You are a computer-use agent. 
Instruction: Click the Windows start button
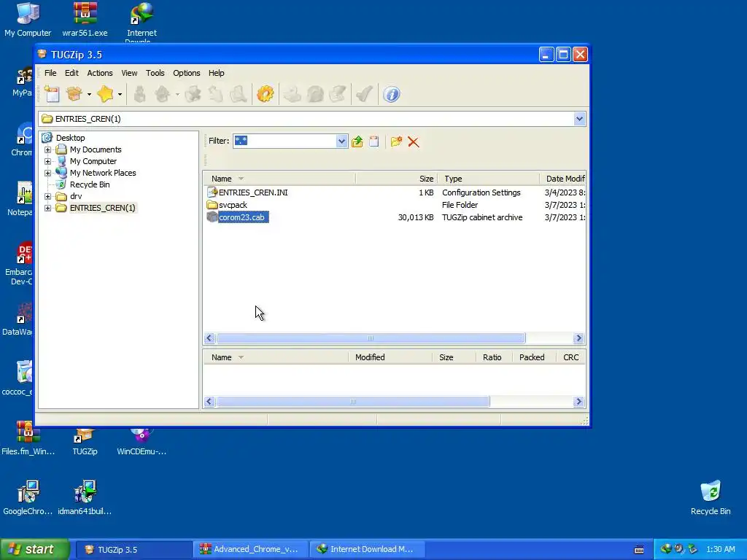point(34,549)
